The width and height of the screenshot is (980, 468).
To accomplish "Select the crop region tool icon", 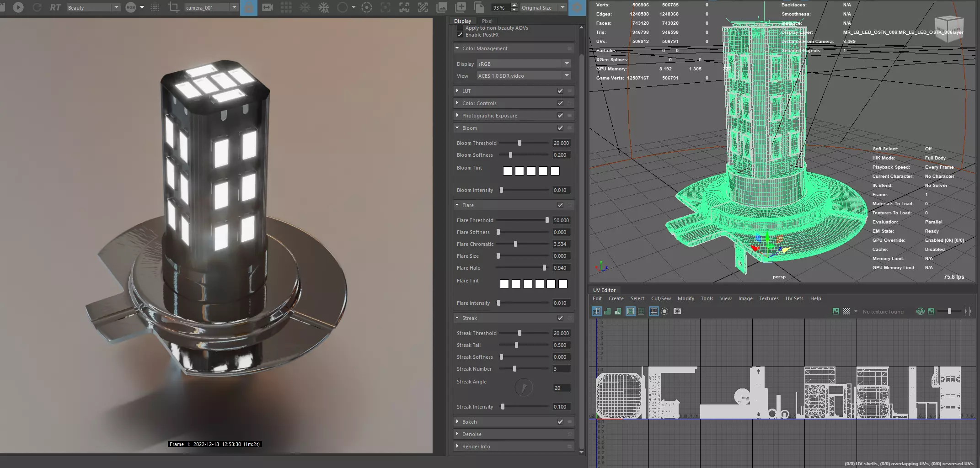I will 173,7.
